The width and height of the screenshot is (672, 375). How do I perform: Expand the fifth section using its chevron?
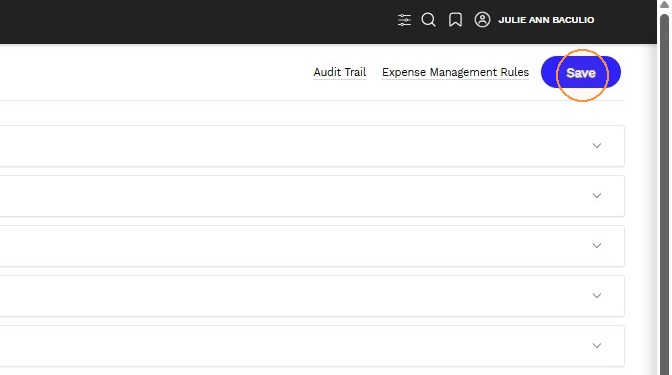click(x=597, y=345)
